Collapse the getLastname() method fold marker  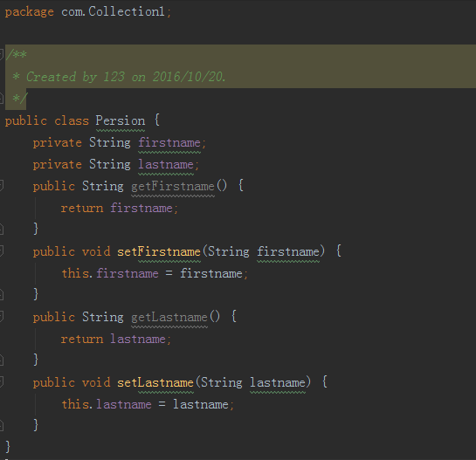coord(1,317)
